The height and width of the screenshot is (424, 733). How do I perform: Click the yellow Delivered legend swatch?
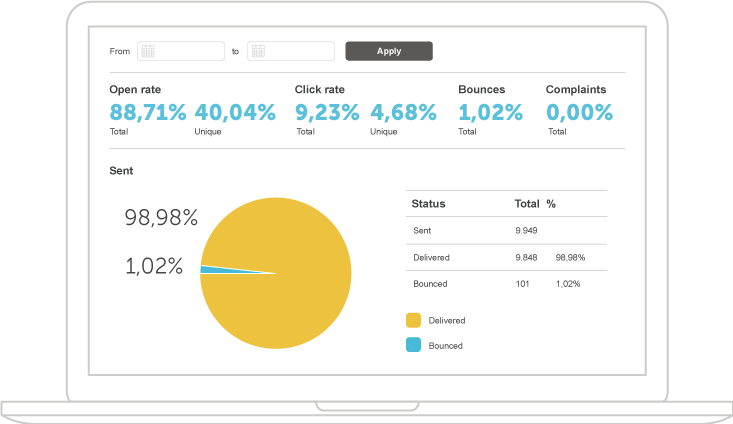pyautogui.click(x=413, y=320)
